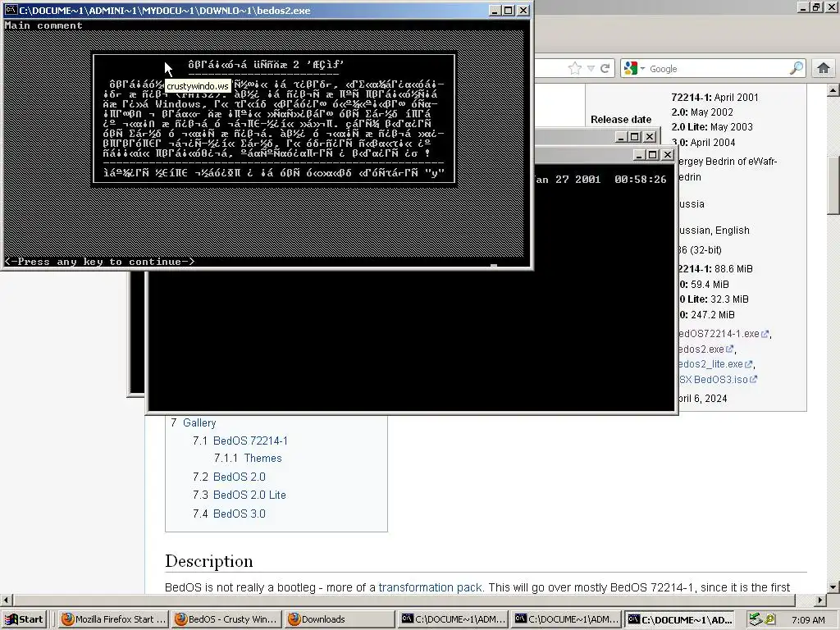Screen dimensions: 840x630
Task: Click the transformation pack link
Action: (x=430, y=587)
